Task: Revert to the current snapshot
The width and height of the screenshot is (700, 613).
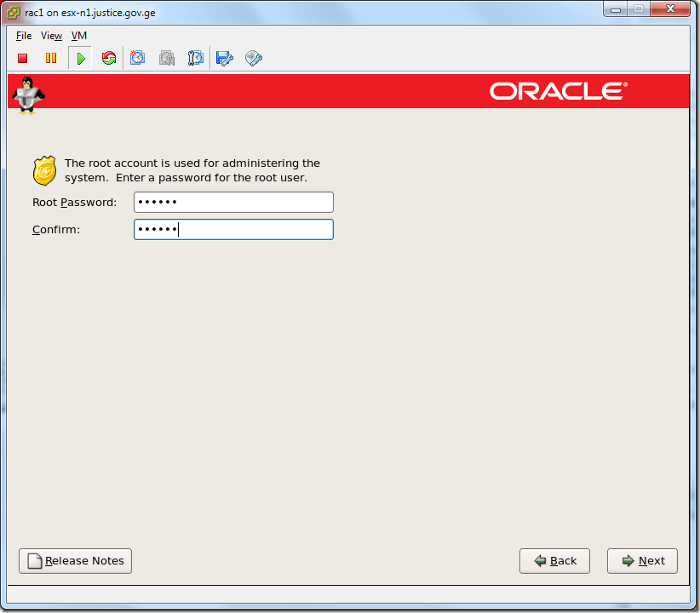Action: (166, 58)
